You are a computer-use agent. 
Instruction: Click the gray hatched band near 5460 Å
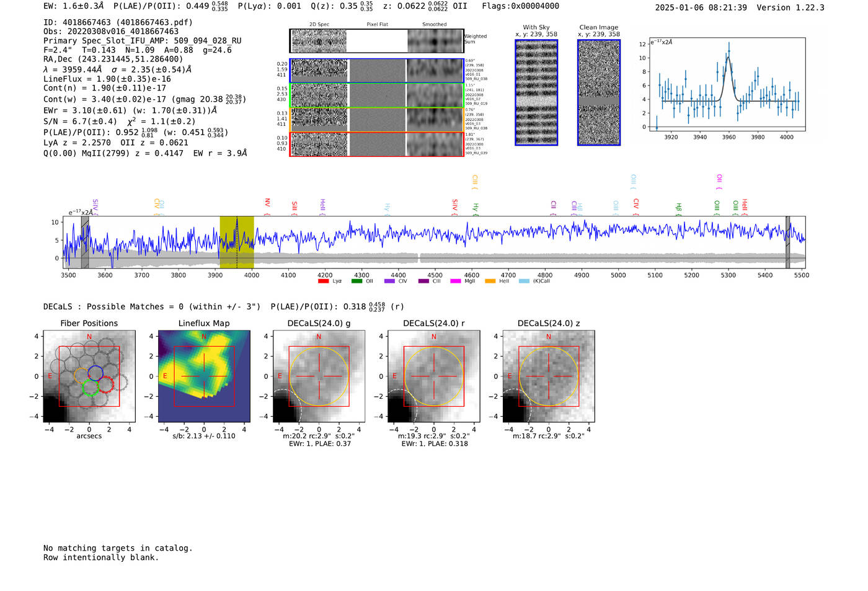[787, 242]
